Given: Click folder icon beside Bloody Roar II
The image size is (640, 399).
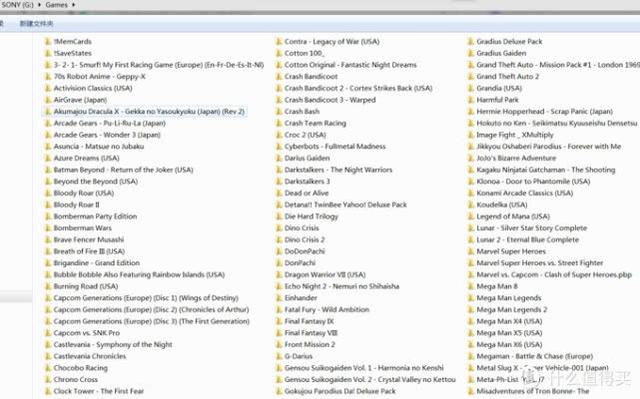Looking at the screenshot, I should [x=48, y=204].
